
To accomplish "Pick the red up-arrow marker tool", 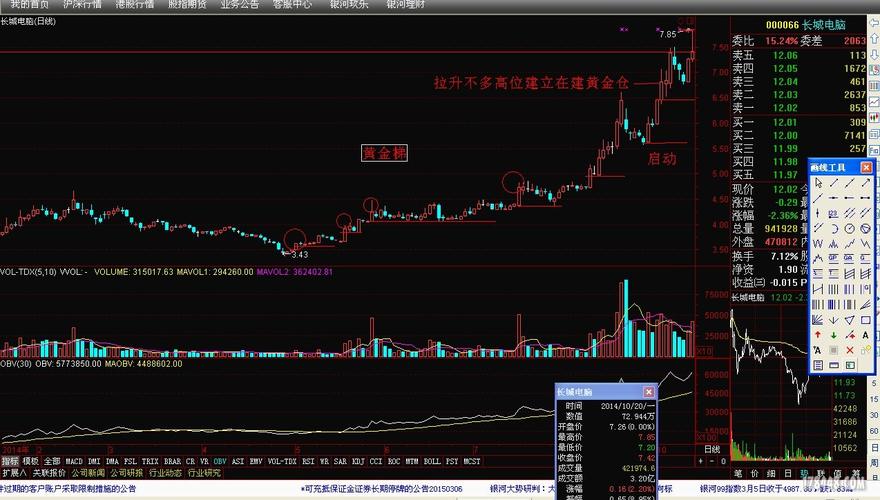I will pyautogui.click(x=818, y=335).
